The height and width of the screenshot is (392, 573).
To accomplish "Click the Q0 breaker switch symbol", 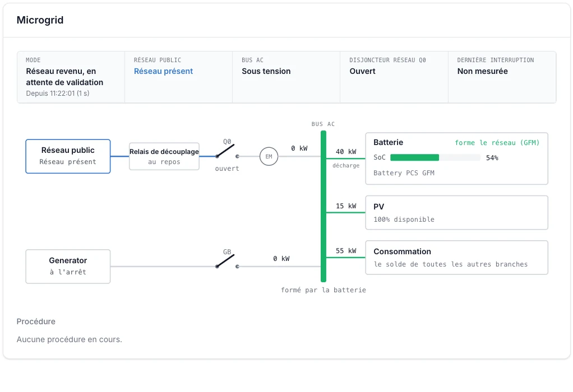I will pos(227,151).
